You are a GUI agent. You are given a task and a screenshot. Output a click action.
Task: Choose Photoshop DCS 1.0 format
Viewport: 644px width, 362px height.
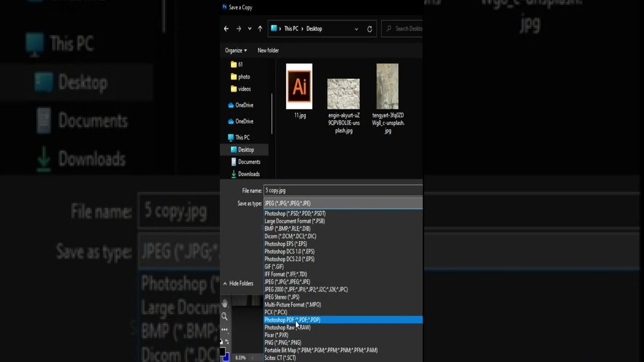343,251
